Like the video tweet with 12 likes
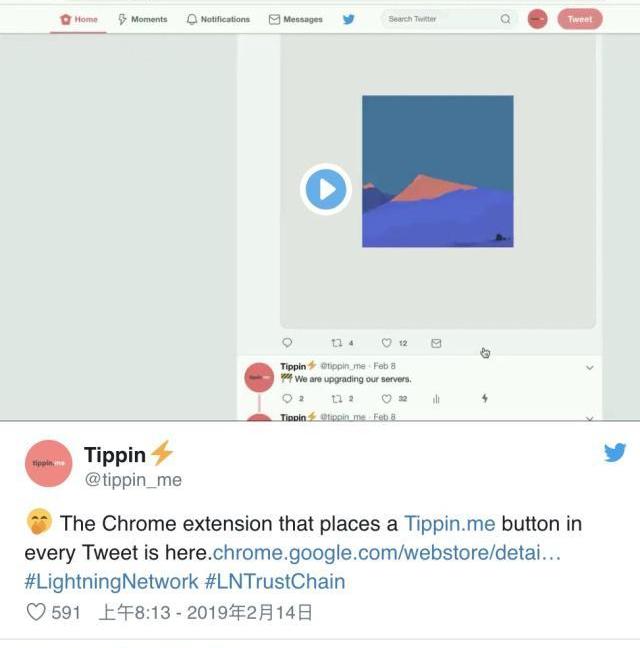This screenshot has height=648, width=640. click(386, 343)
